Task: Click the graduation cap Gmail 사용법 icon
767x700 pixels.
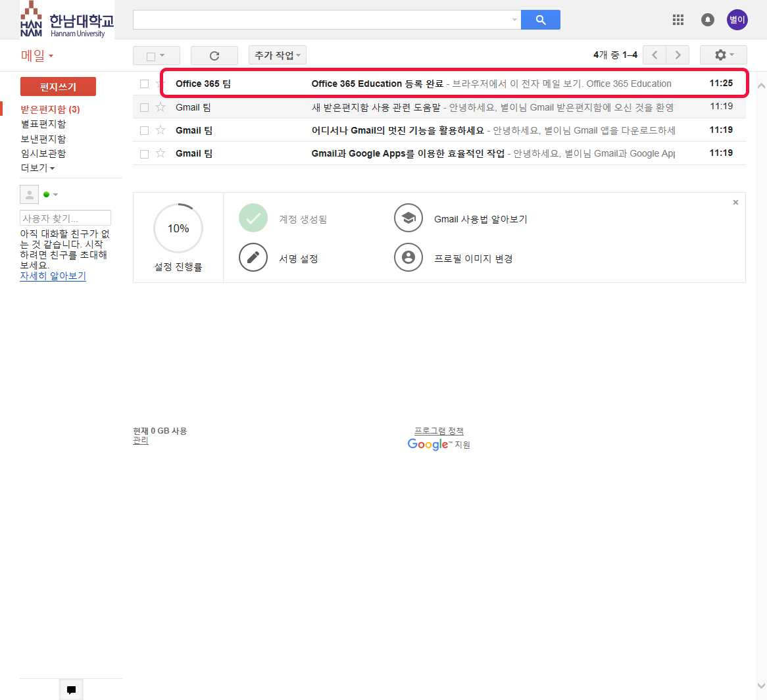Action: tap(408, 218)
